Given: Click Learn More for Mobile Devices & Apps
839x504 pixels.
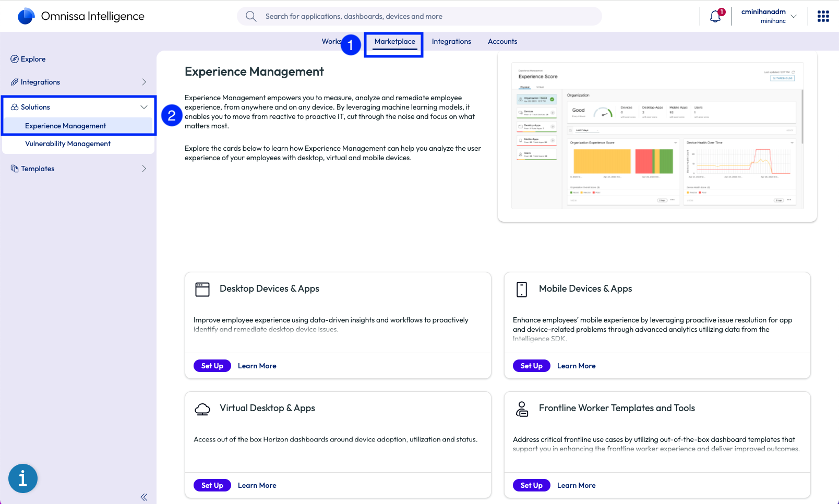Looking at the screenshot, I should pos(576,366).
